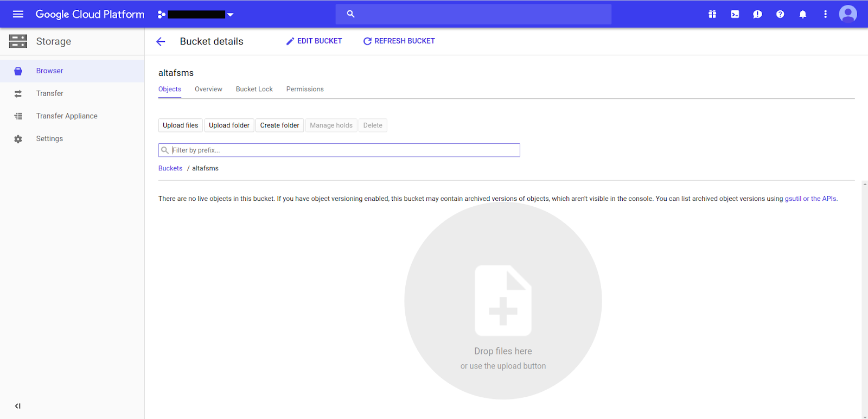Image resolution: width=868 pixels, height=419 pixels.
Task: Open the gsutil or the APIs link
Action: pyautogui.click(x=811, y=199)
